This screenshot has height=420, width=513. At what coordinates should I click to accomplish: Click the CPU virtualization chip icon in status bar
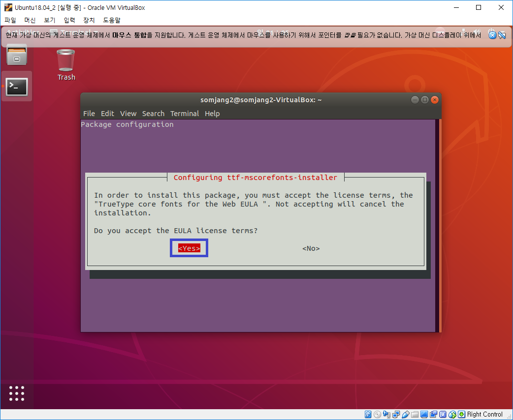(x=443, y=415)
